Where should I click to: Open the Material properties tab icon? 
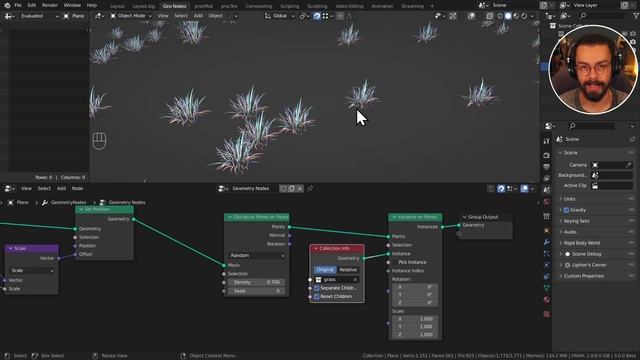coord(547,300)
